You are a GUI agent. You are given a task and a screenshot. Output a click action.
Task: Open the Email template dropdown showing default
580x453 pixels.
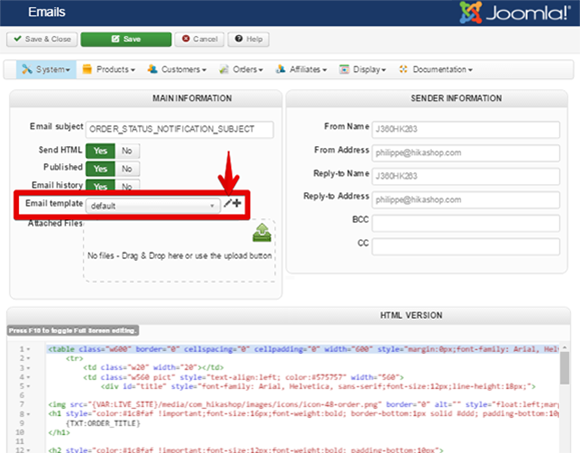click(x=153, y=206)
